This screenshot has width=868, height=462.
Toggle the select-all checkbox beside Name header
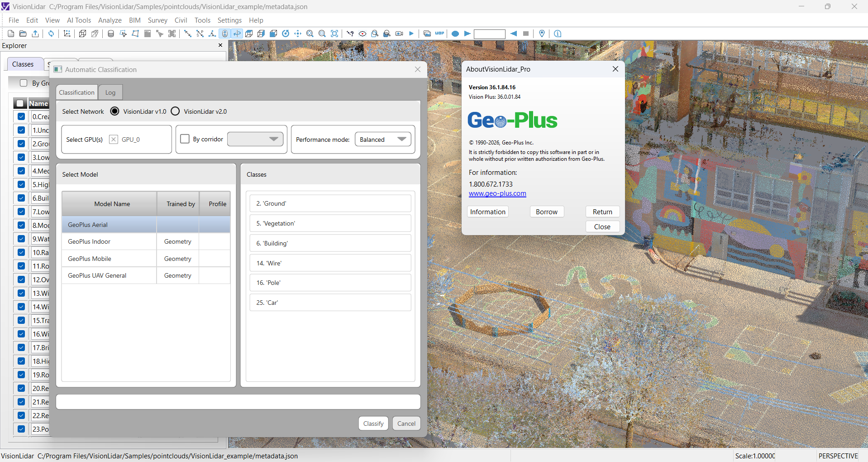pyautogui.click(x=20, y=103)
